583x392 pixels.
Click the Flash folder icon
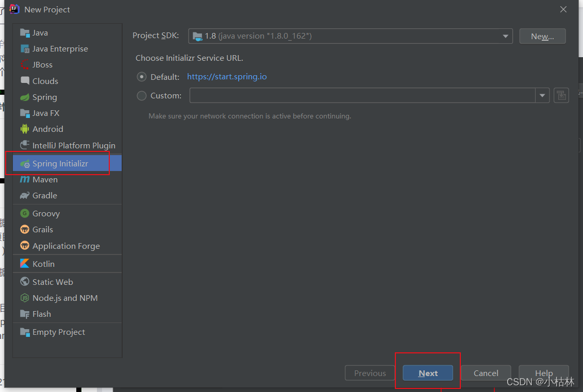(x=25, y=314)
